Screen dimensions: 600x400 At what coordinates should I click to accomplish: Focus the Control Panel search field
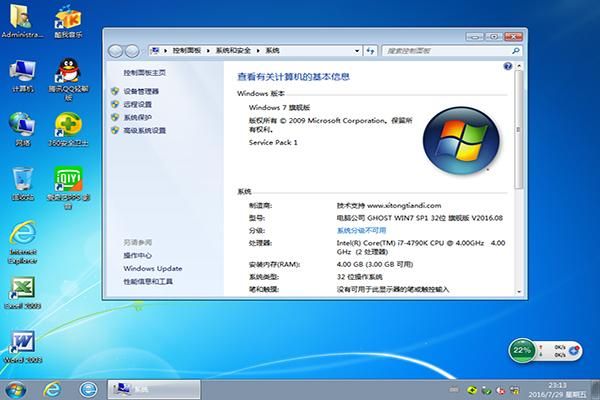pos(452,51)
